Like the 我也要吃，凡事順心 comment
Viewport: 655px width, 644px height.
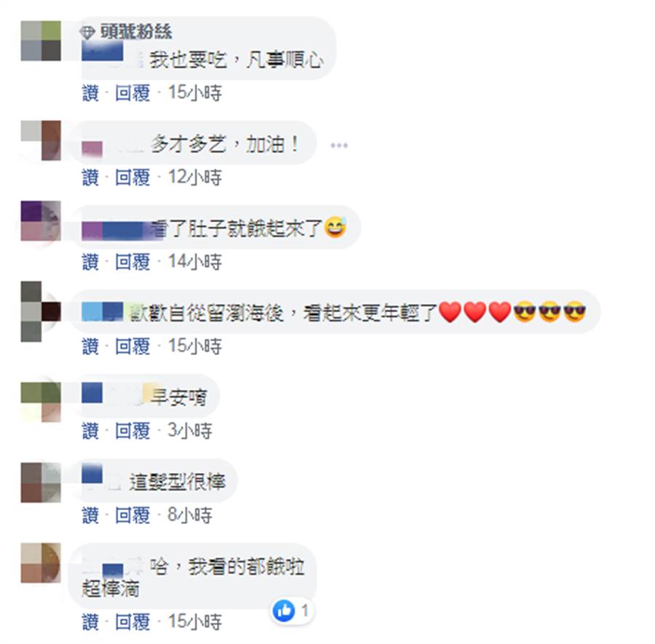[91, 92]
